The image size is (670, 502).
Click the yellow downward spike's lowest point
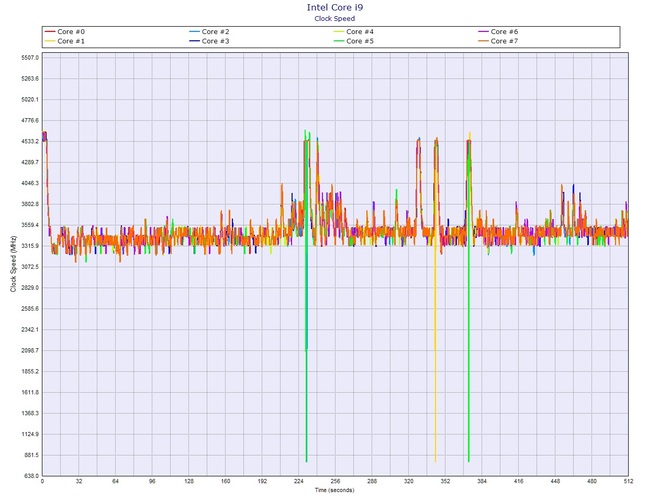coord(435,461)
